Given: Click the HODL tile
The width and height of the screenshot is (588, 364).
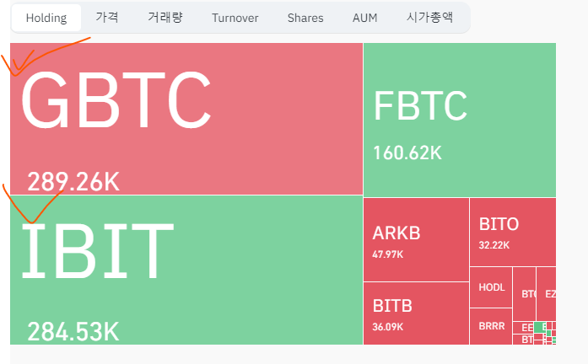Looking at the screenshot, I should (x=491, y=287).
